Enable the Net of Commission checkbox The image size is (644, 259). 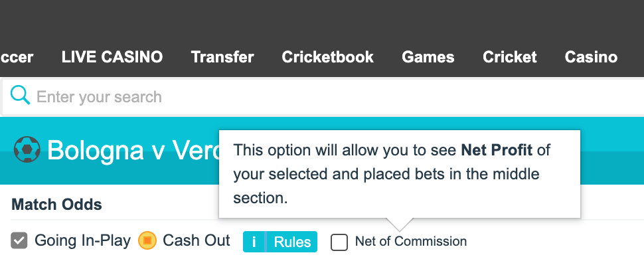click(339, 242)
